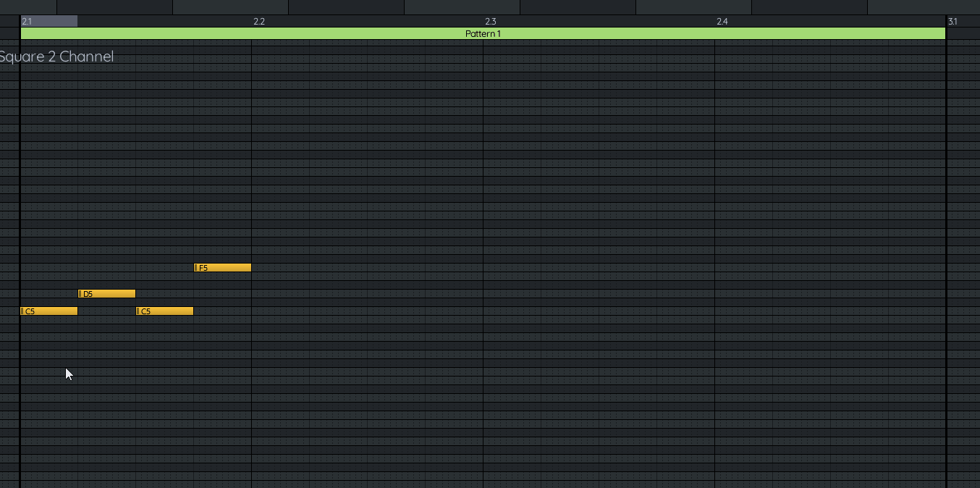Click the Square 2 Channel label
Viewport: 980px width, 488px height.
click(56, 56)
